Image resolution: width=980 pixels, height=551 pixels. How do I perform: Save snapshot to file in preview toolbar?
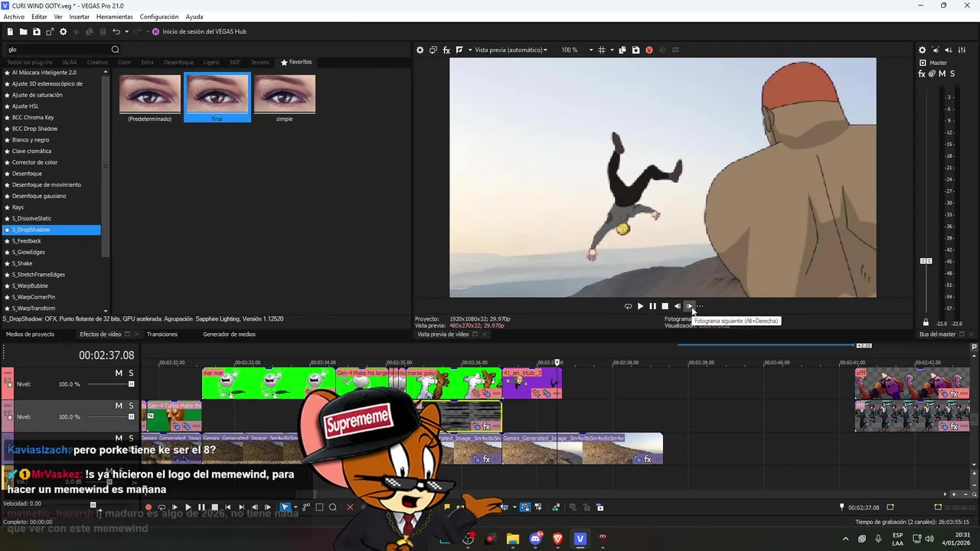point(635,50)
